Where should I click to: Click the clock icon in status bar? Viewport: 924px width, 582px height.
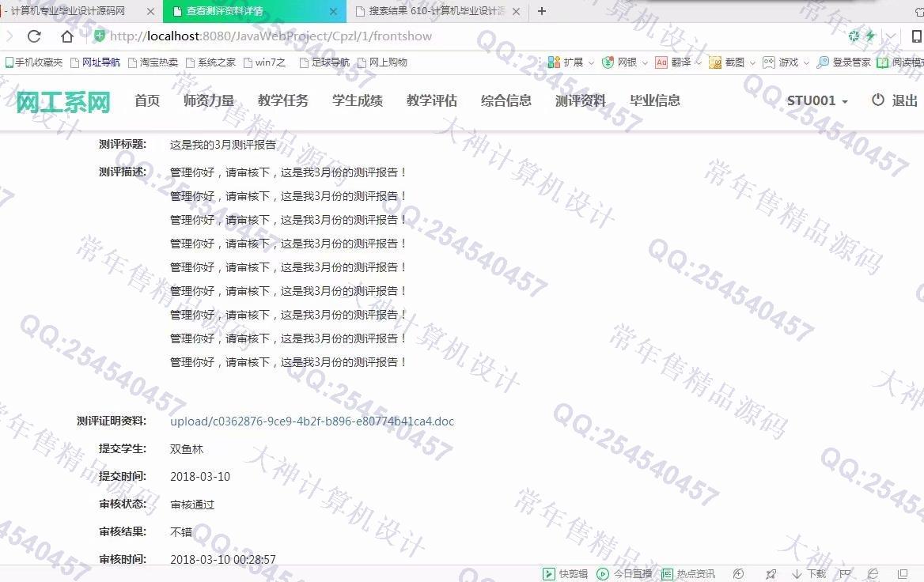[738, 574]
